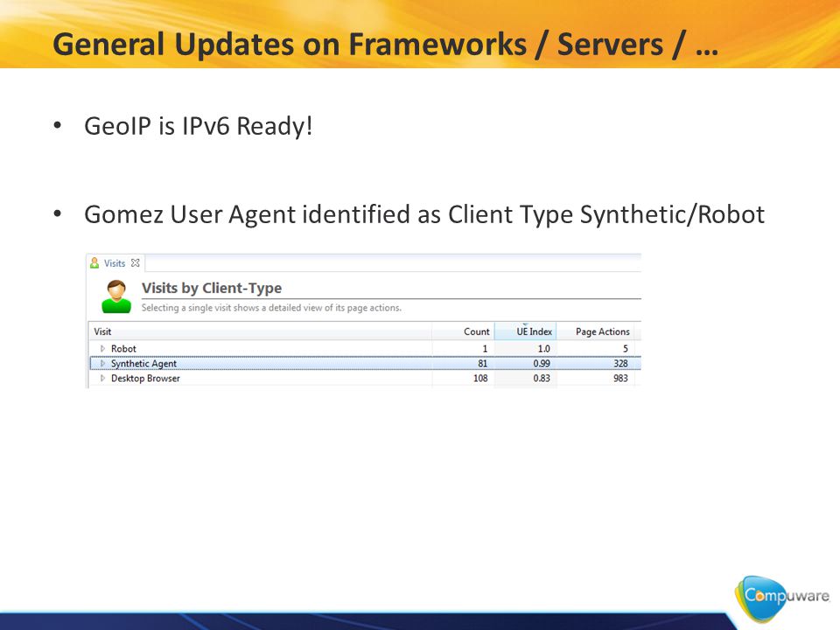
Task: Click the green user avatar icon
Action: click(x=116, y=297)
